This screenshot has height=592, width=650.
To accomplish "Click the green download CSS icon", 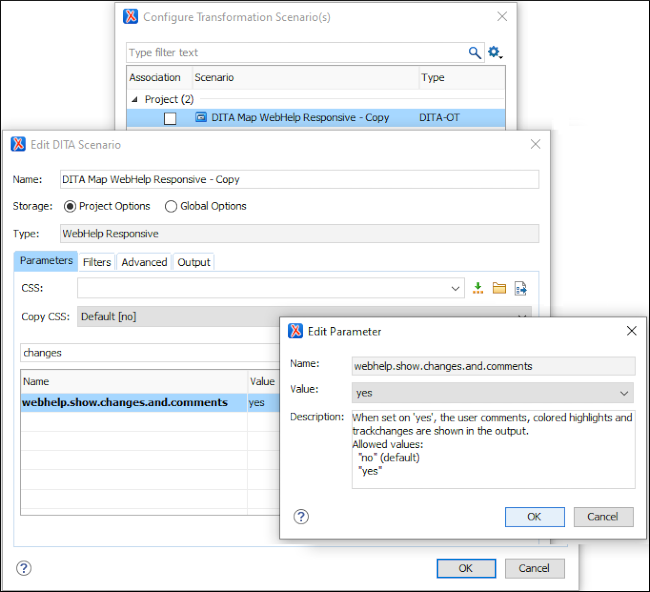I will coord(478,288).
